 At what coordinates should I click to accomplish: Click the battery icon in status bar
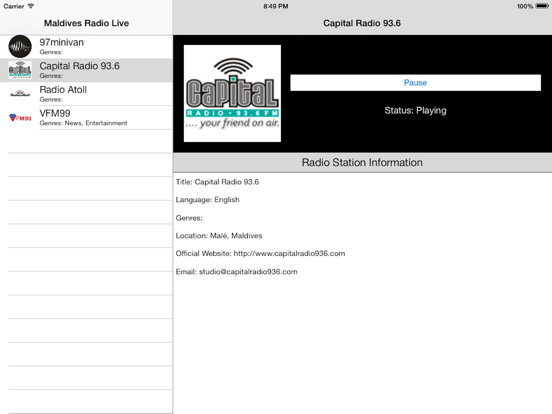coord(542,6)
